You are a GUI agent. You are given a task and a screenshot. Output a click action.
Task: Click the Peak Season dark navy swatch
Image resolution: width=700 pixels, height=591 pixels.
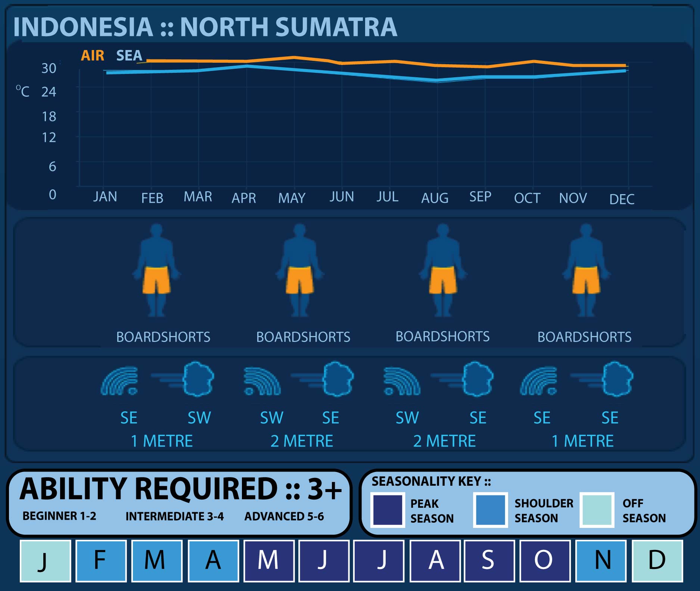(388, 510)
